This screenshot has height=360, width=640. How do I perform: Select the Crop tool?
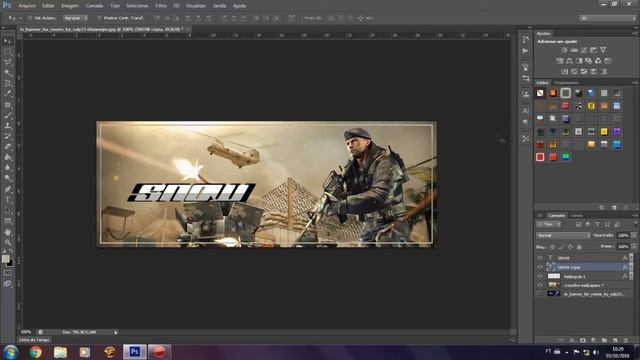pyautogui.click(x=8, y=83)
